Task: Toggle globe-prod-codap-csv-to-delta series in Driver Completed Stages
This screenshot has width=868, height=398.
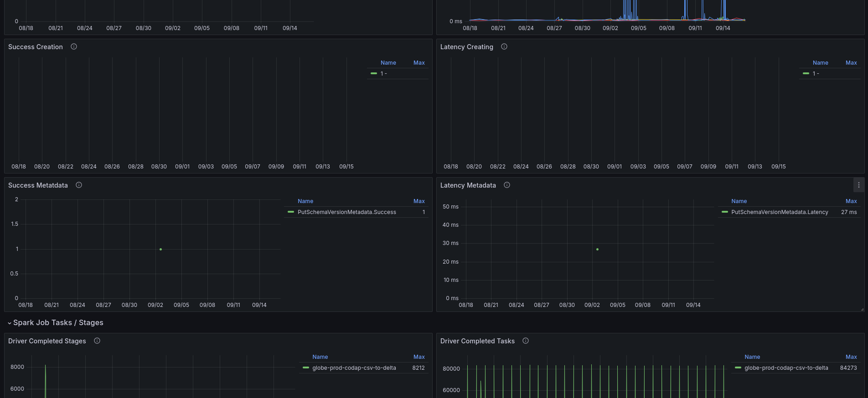Action: pos(354,368)
